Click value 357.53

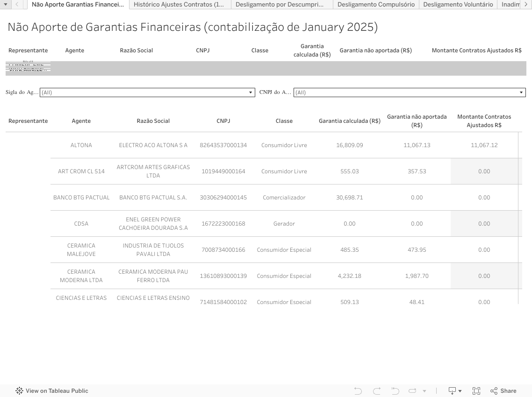tap(417, 171)
